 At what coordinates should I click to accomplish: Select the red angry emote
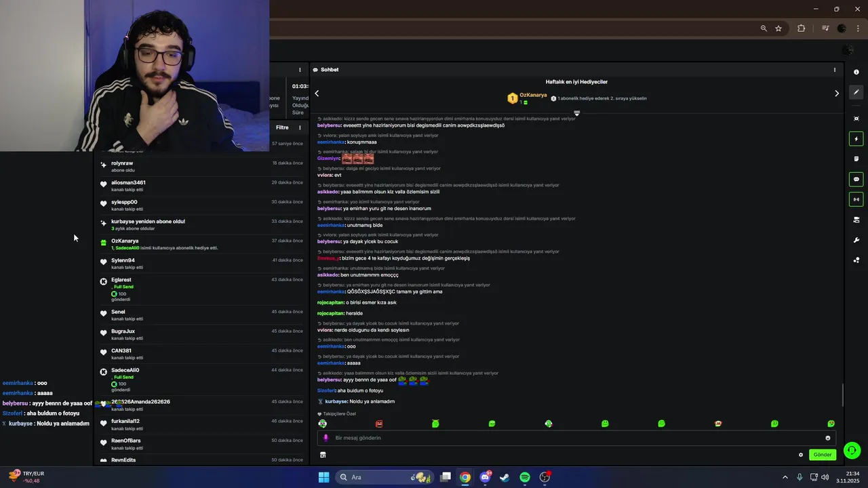(379, 424)
